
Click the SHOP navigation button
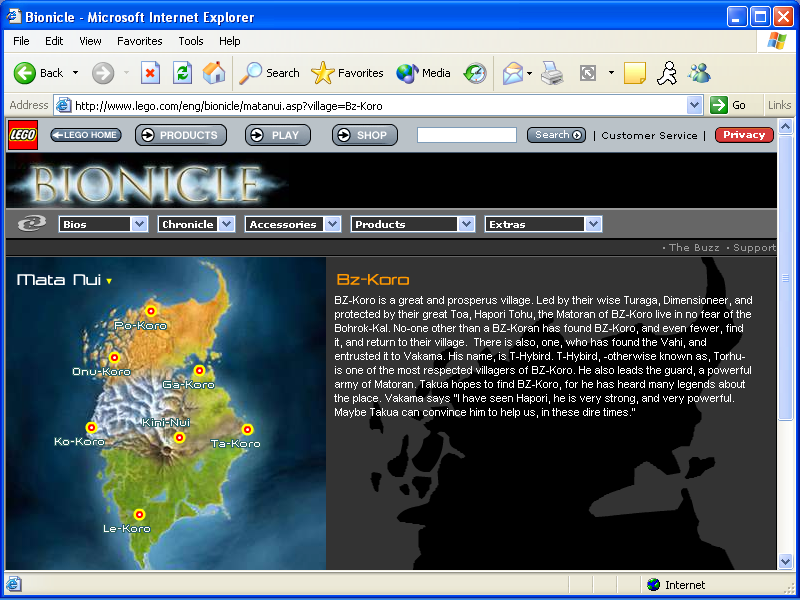(364, 135)
